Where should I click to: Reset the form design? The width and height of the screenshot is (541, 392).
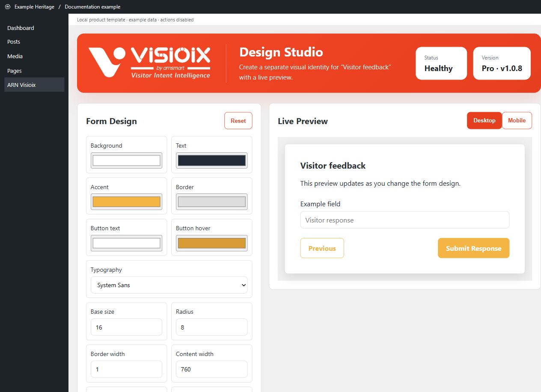(238, 121)
